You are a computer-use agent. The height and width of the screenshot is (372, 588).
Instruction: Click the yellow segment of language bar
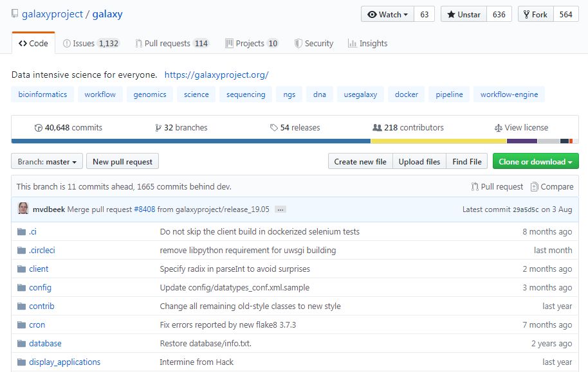[438, 141]
